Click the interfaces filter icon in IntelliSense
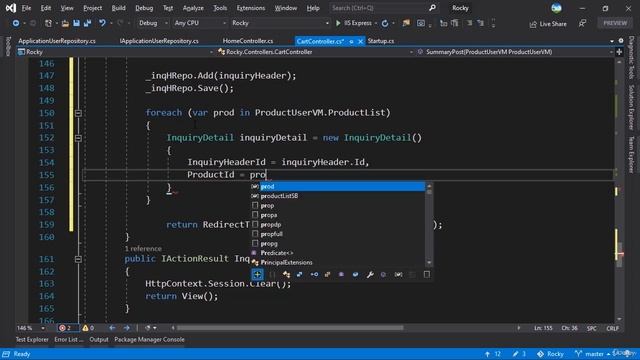The image size is (640, 360). (314, 275)
